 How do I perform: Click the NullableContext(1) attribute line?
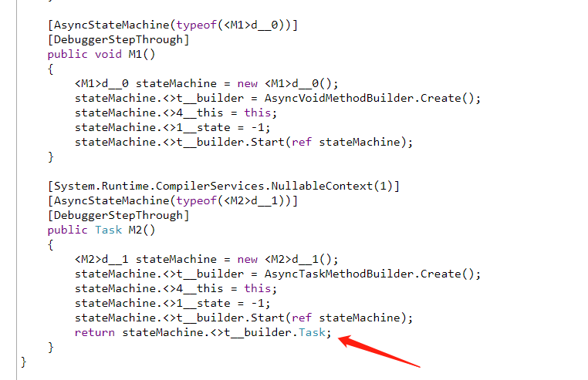[224, 187]
